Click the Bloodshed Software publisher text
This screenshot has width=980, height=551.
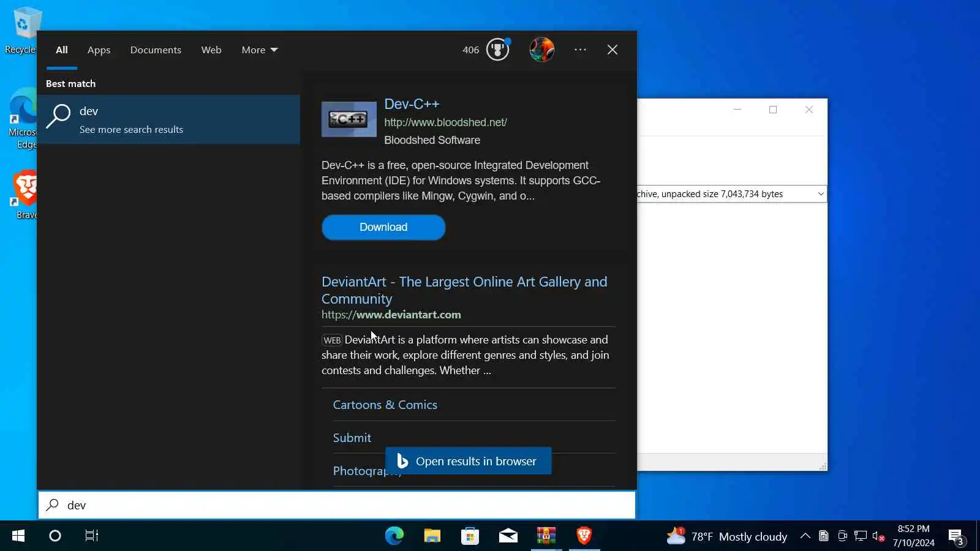(x=432, y=140)
